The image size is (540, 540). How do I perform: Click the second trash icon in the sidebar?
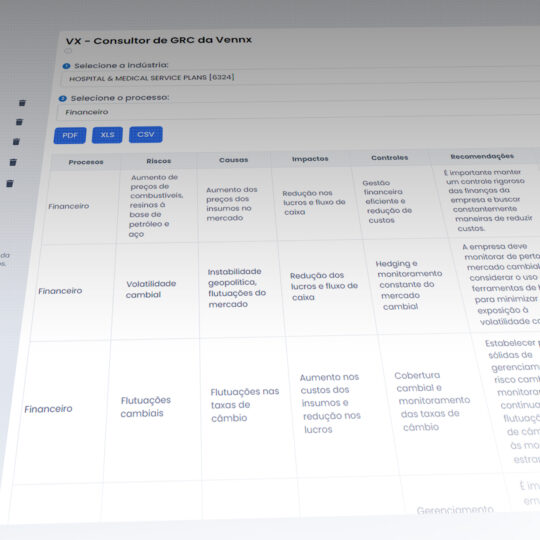tap(19, 122)
